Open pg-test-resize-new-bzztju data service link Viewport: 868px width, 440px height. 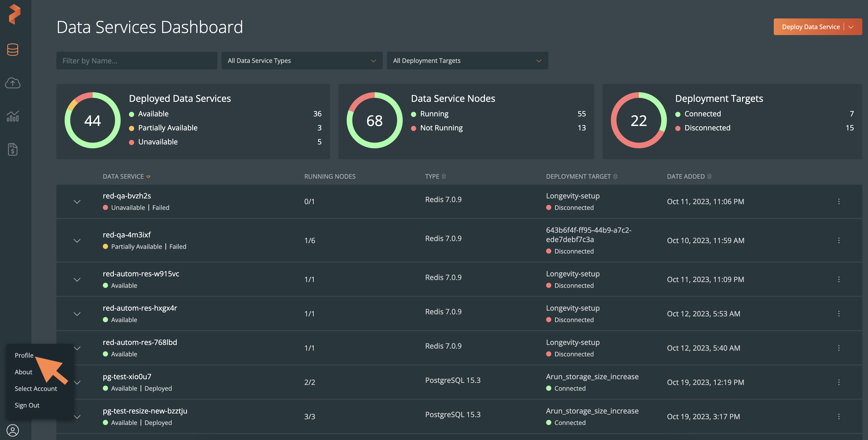coord(145,411)
